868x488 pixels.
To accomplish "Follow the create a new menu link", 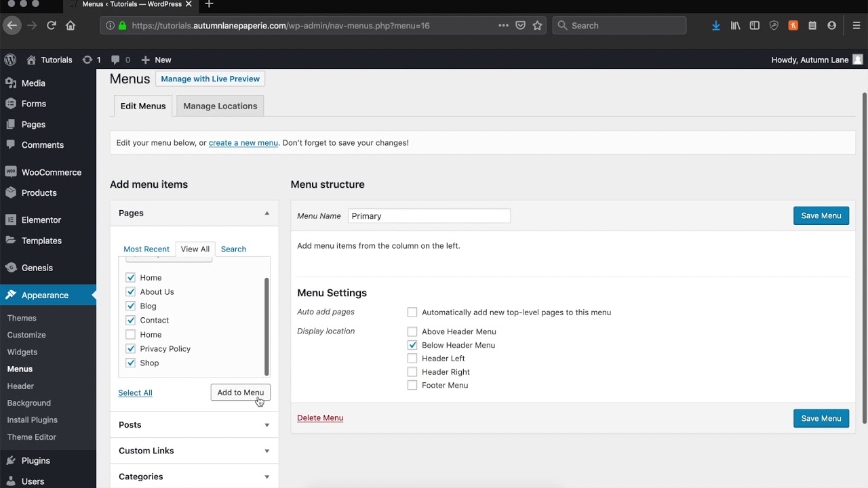I will click(x=243, y=142).
